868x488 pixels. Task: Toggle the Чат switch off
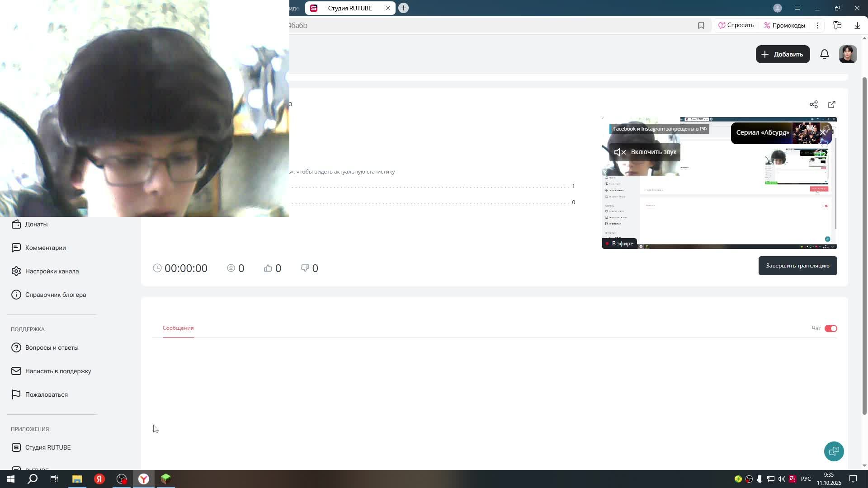coord(831,328)
